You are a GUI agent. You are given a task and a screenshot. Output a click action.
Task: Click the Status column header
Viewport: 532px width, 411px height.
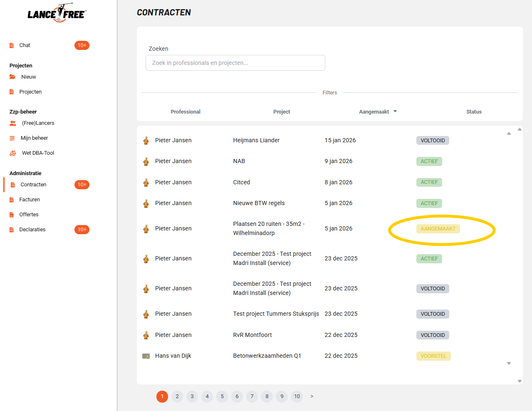474,112
